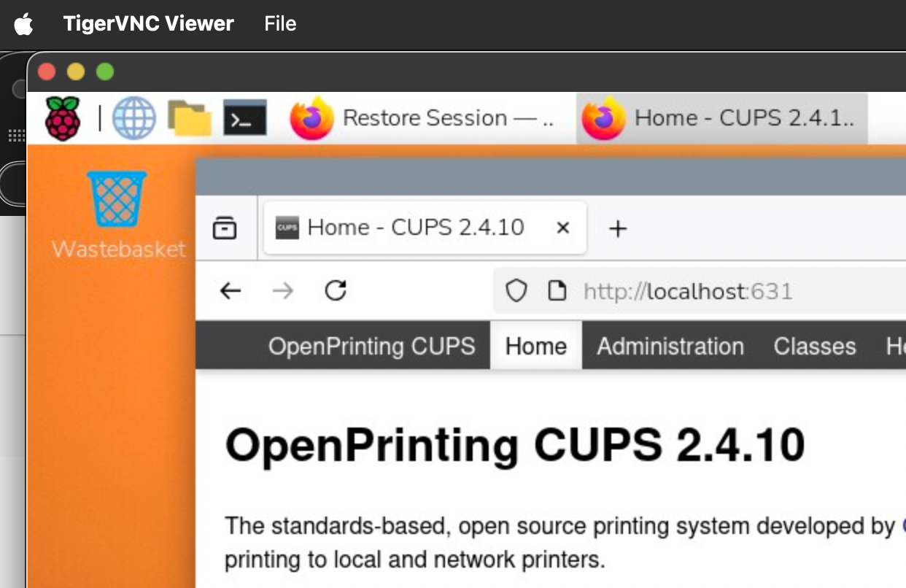
Task: Close the Home - CUPS 2.4.10 tab
Action: 562,228
